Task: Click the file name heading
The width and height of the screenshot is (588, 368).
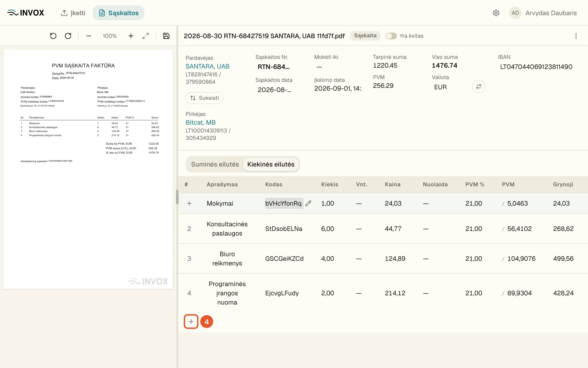Action: coord(264,36)
